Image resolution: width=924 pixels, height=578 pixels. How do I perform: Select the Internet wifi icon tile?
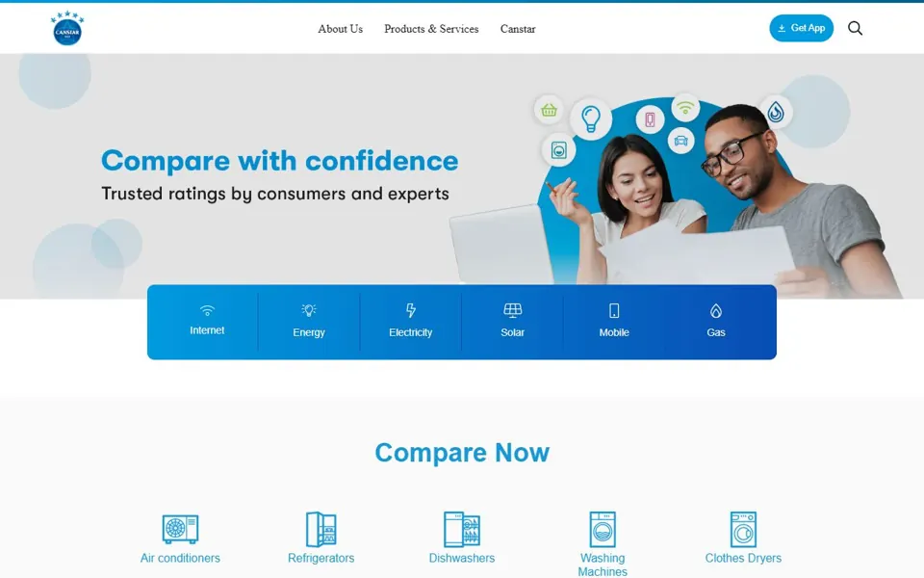207,309
